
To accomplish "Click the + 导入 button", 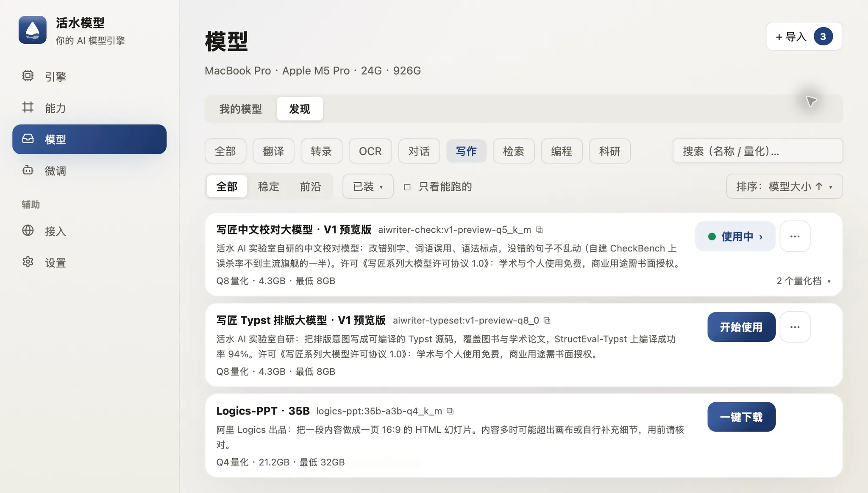I will click(804, 36).
